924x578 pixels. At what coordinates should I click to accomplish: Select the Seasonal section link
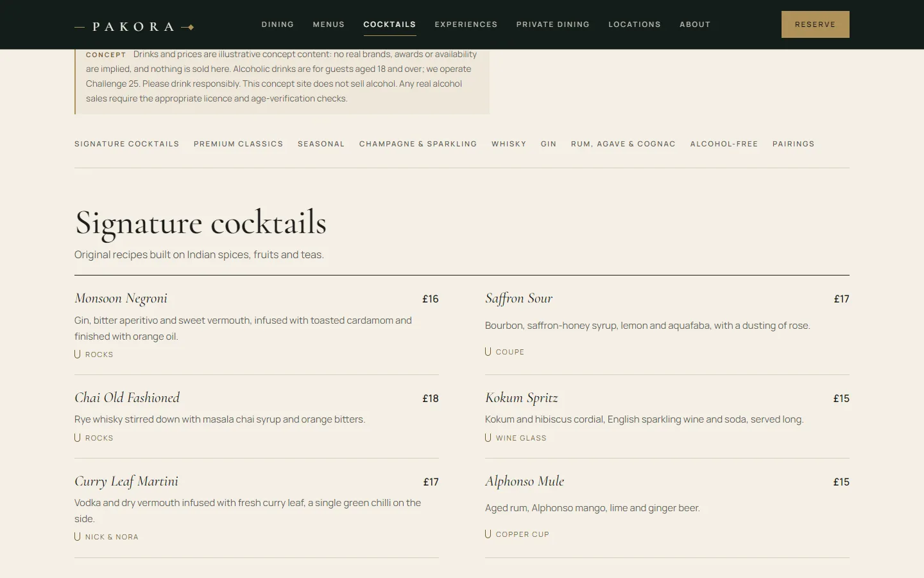(321, 144)
